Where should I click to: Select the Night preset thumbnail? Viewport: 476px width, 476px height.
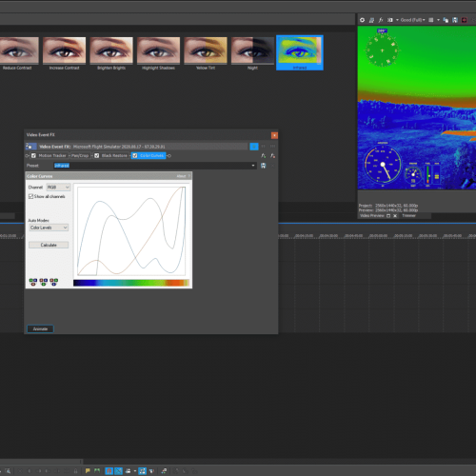(252, 53)
